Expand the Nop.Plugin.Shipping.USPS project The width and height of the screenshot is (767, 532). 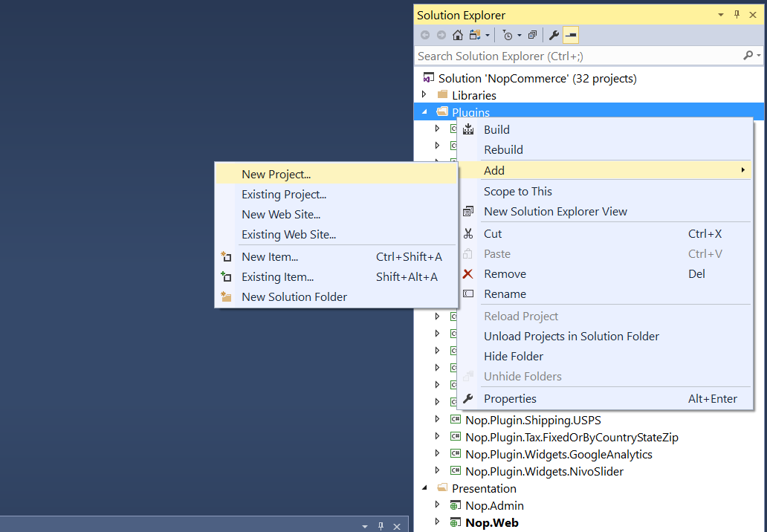437,419
